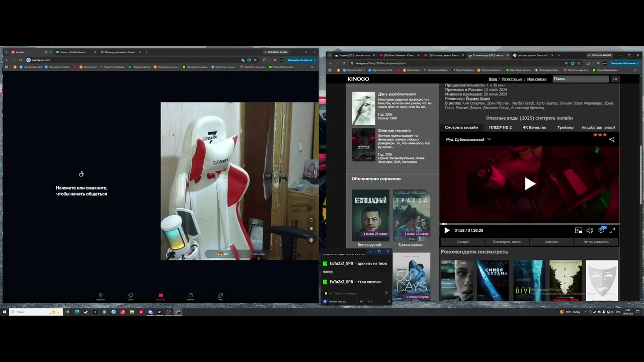644x362 pixels.
Task: Switch to the Смотреть онлайн tab
Action: 461,127
